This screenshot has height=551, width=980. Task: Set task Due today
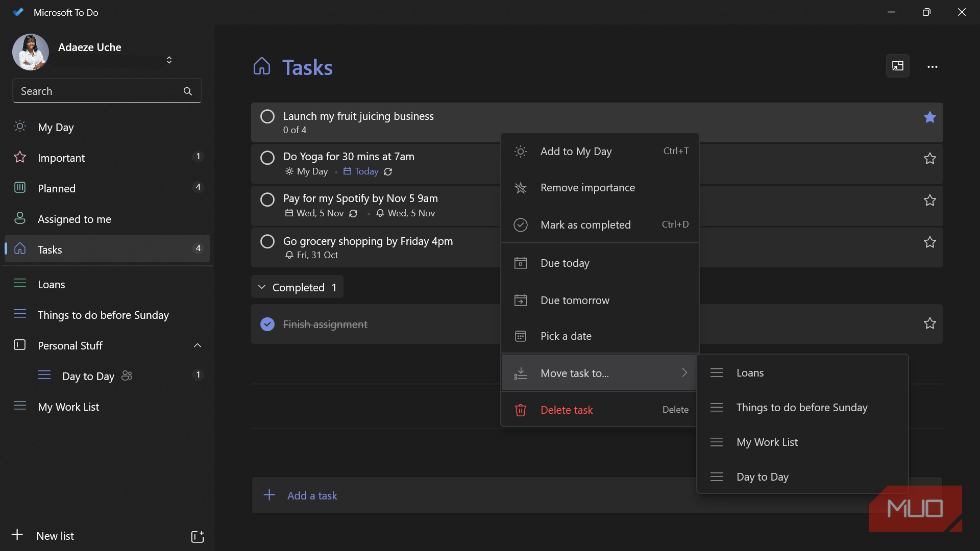[599, 263]
